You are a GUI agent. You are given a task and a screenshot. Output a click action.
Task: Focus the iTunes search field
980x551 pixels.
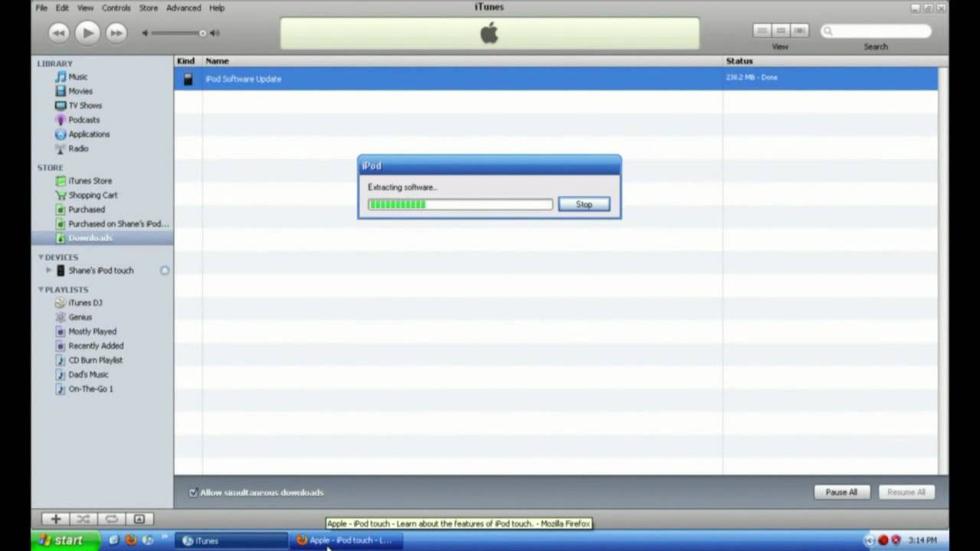click(876, 31)
